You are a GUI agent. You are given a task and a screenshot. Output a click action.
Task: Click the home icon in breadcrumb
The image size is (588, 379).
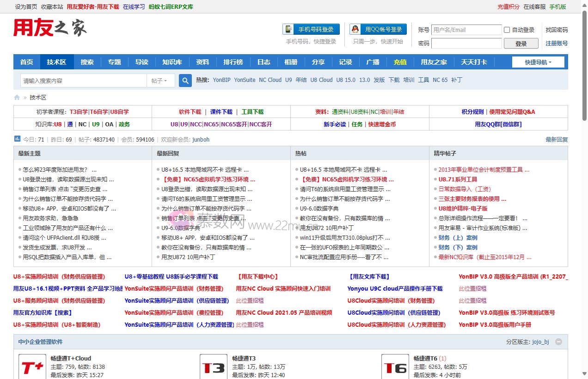tap(17, 98)
